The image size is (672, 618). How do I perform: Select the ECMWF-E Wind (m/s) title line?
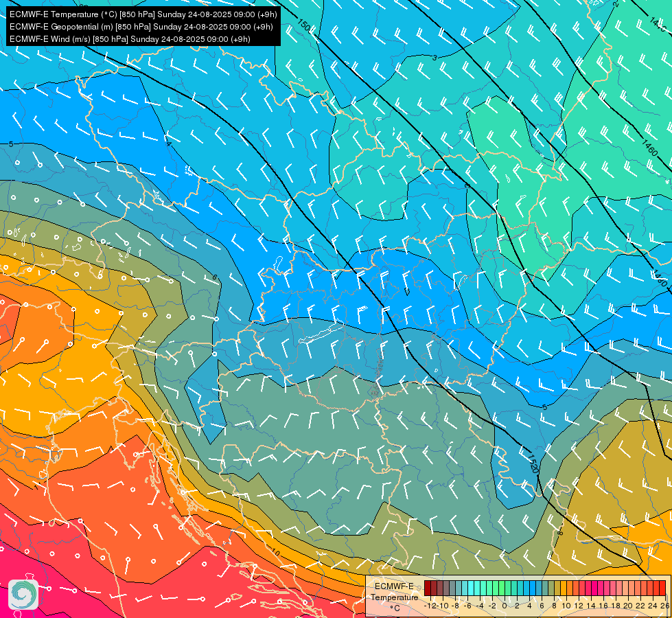tap(130, 39)
